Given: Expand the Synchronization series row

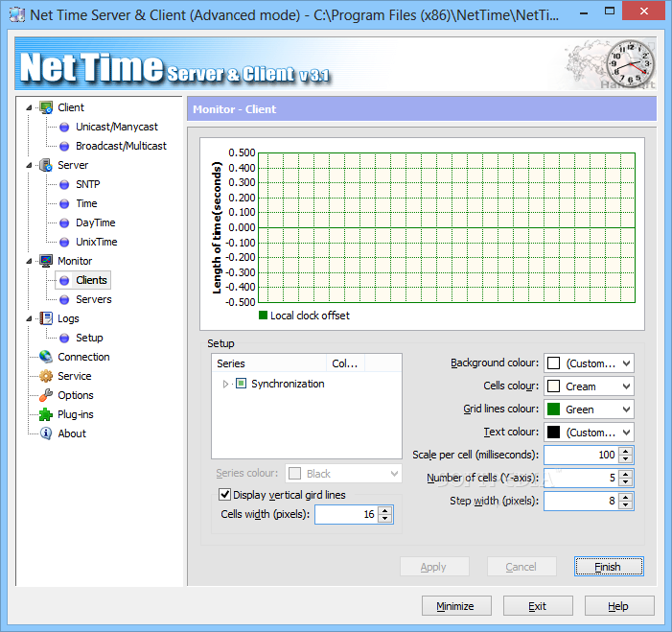Looking at the screenshot, I should [x=225, y=384].
